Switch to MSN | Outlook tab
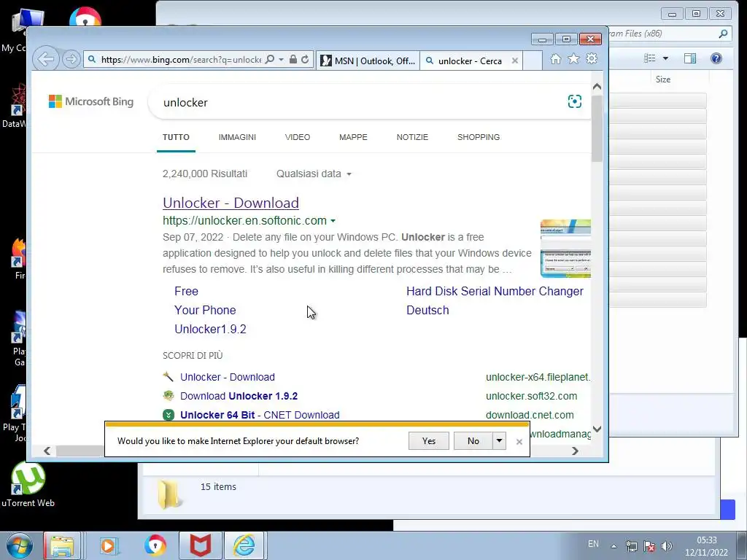The height and width of the screenshot is (560, 747). [368, 61]
